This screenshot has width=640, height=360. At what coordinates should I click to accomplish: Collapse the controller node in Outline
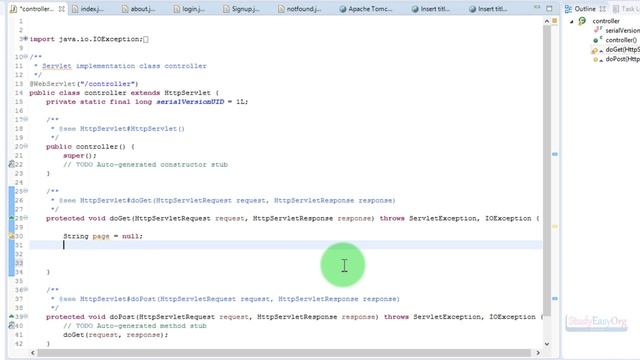point(571,21)
